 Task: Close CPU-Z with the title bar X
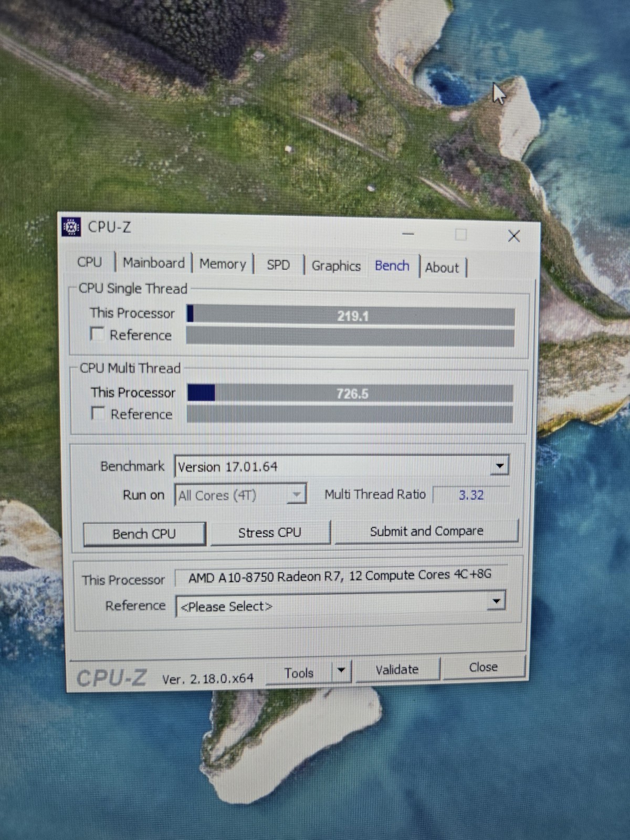[513, 236]
